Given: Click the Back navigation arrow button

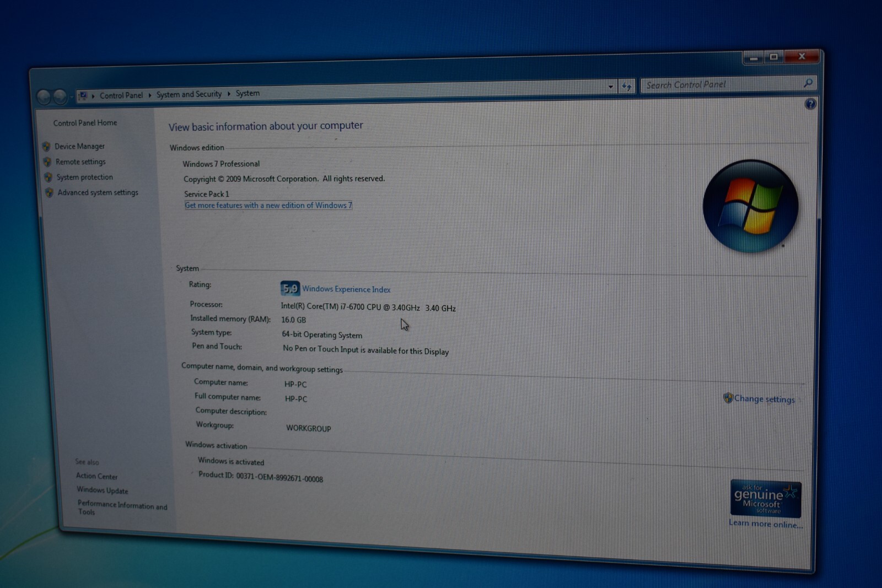Looking at the screenshot, I should coord(44,97).
